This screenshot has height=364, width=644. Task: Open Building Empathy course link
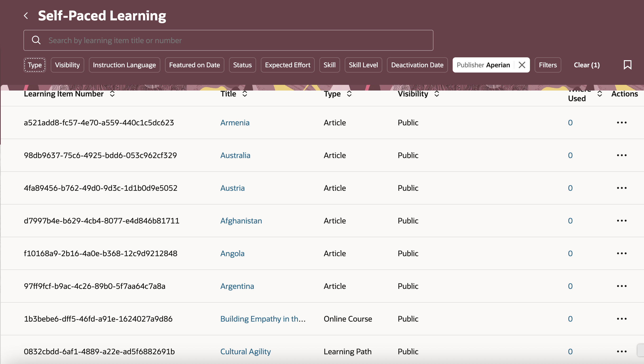click(262, 319)
